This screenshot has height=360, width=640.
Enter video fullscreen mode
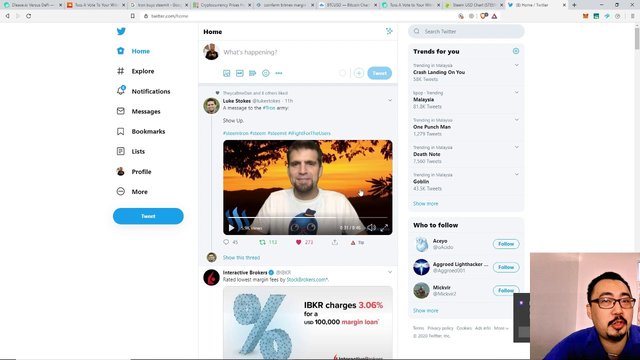click(384, 228)
